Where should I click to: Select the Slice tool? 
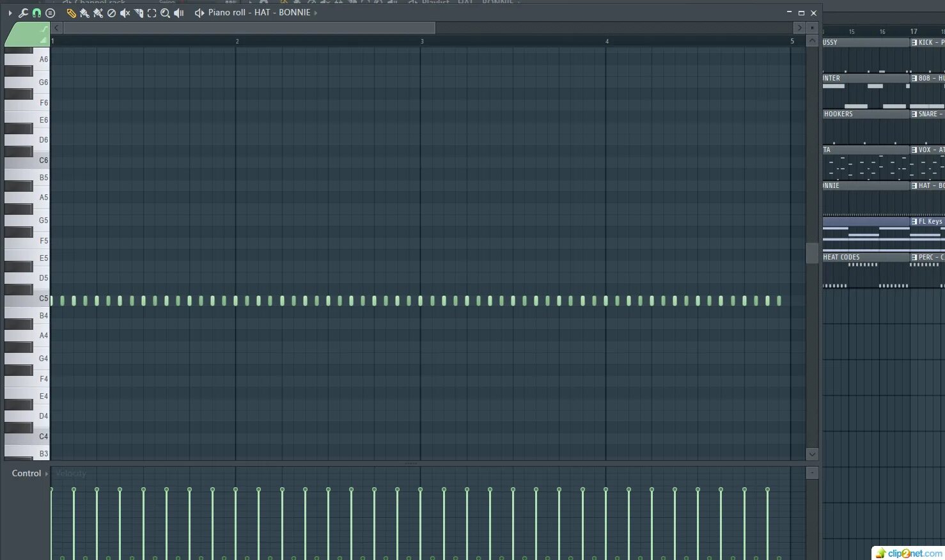click(x=138, y=13)
